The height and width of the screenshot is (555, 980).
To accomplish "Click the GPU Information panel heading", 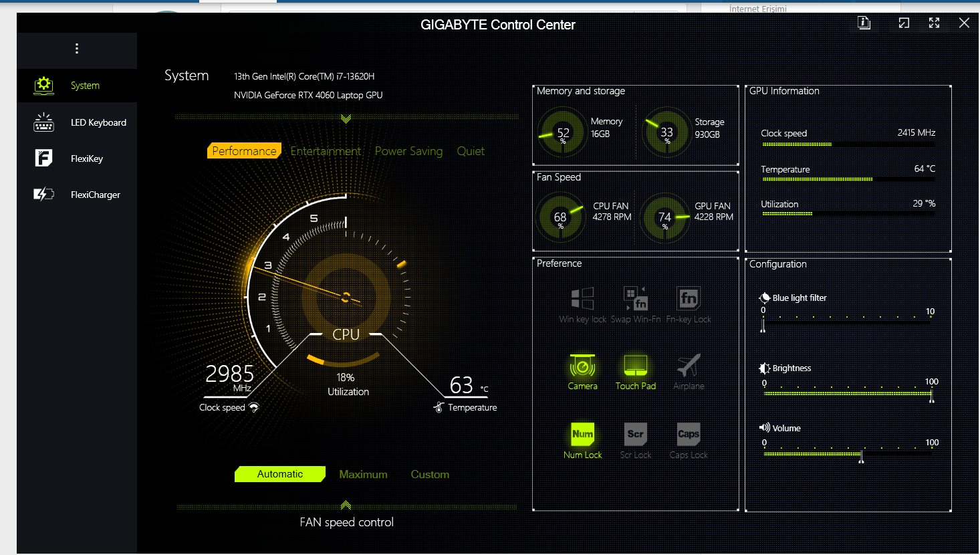I will point(784,91).
